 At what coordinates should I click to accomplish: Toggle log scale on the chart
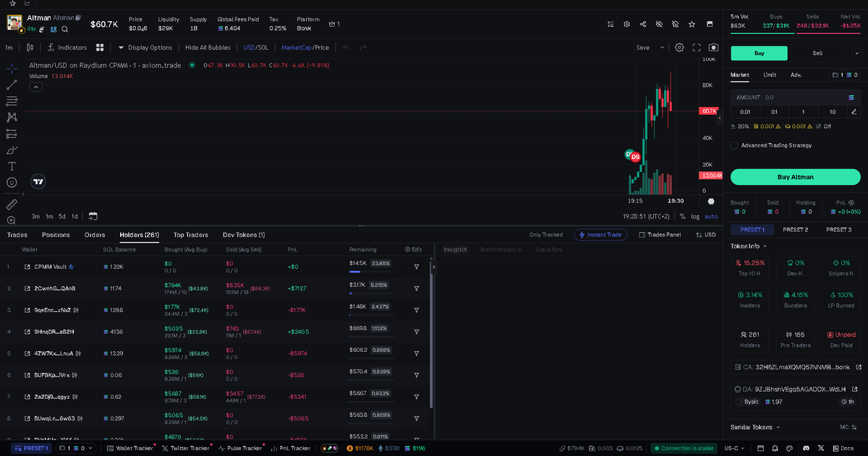(x=695, y=216)
